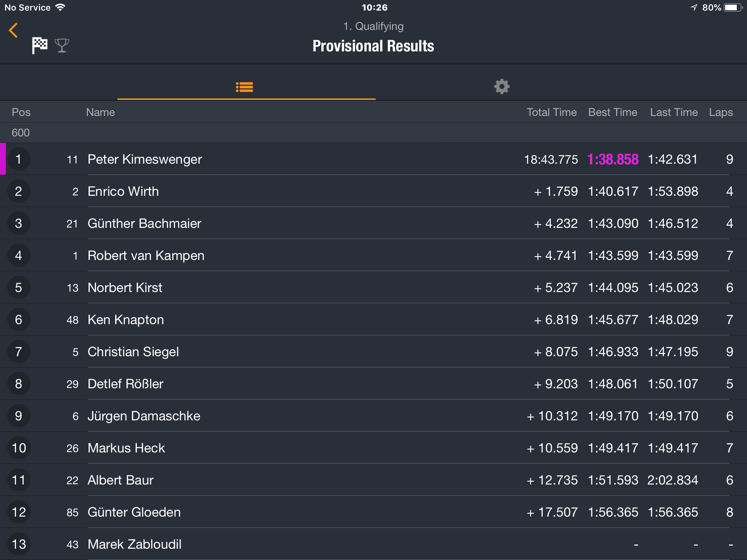The width and height of the screenshot is (747, 560).
Task: Tap Günther Bachmaier's best time 1:43.090
Action: click(613, 223)
